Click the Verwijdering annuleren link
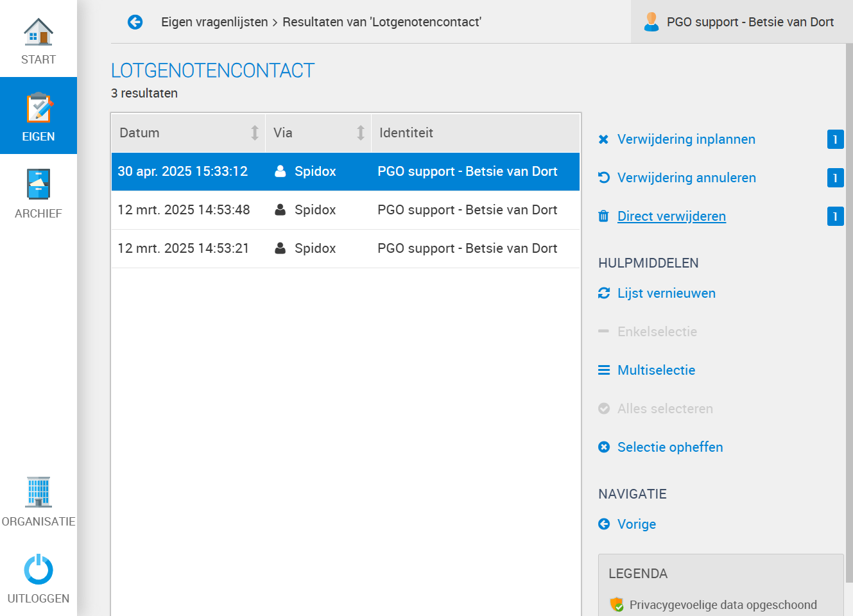This screenshot has height=616, width=853. coord(687,178)
